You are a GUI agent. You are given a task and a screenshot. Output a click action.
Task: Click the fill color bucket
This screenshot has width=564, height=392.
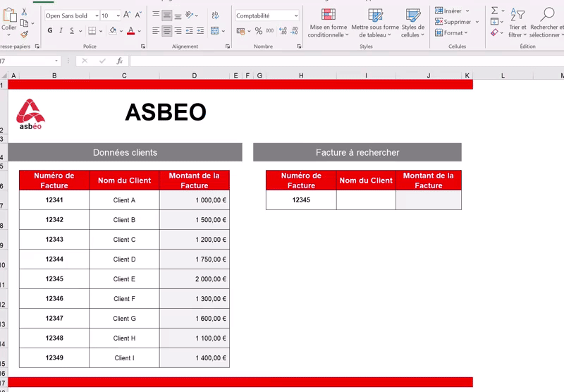click(113, 30)
